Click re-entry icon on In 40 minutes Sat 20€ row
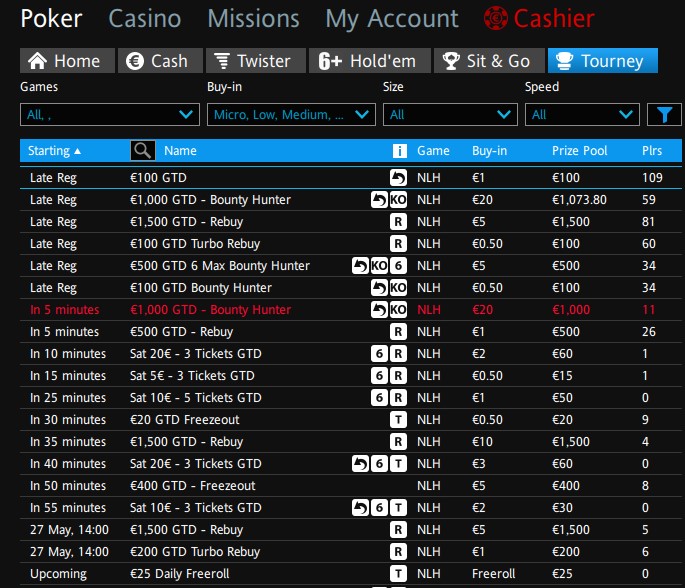The height and width of the screenshot is (588, 685). point(360,463)
